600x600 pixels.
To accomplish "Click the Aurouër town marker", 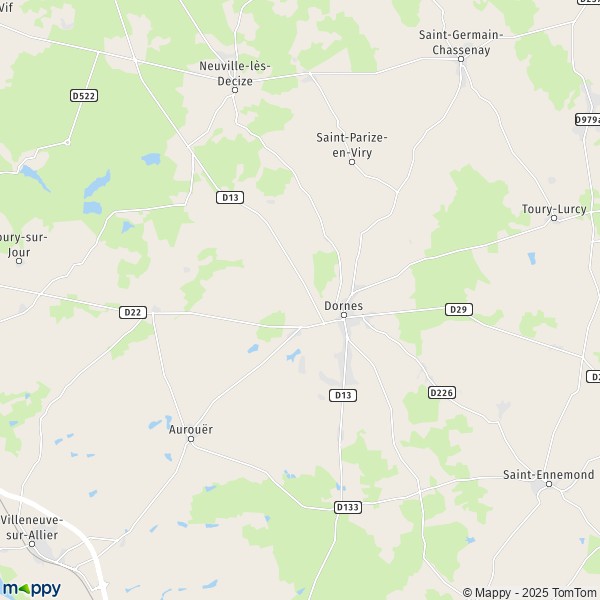I will click(x=191, y=439).
